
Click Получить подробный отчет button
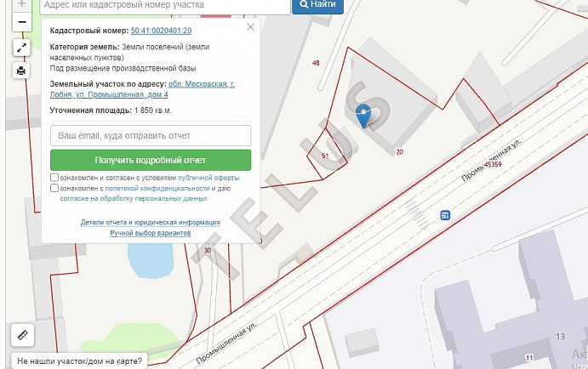(151, 160)
